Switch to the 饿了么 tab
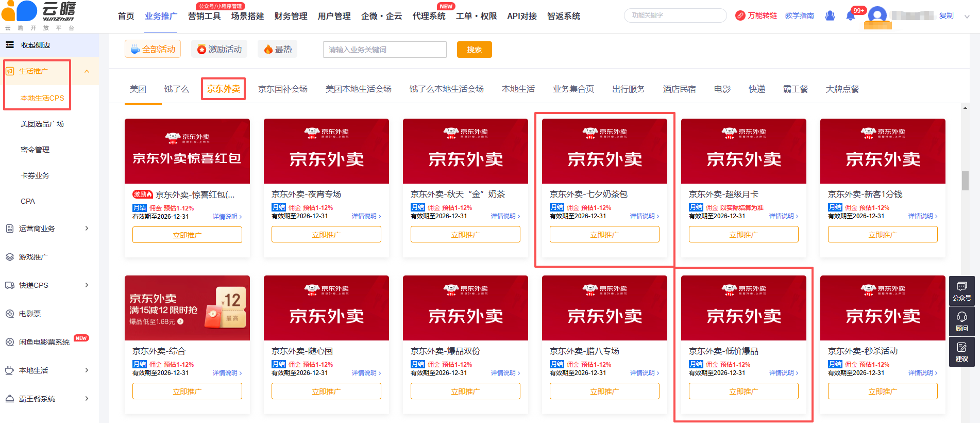 click(177, 89)
